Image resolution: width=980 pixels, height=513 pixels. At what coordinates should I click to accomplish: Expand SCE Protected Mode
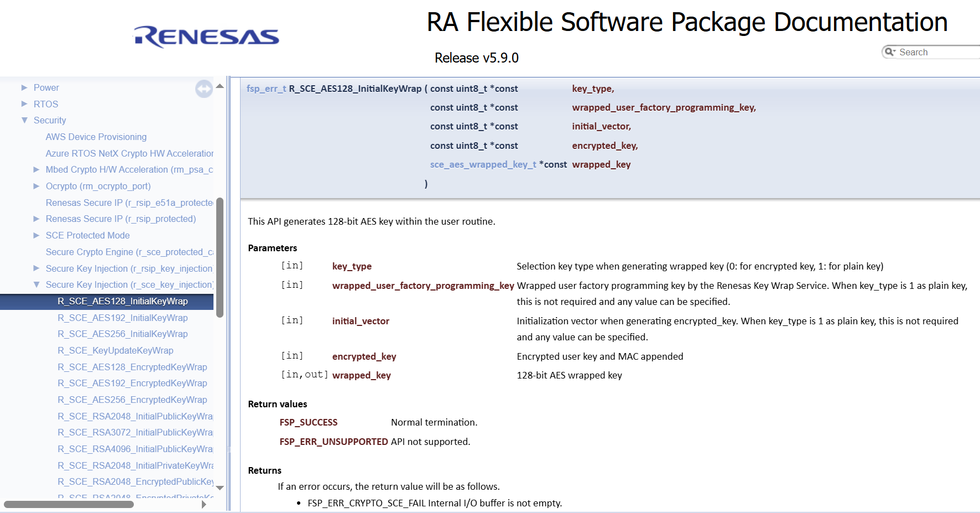pyautogui.click(x=37, y=235)
